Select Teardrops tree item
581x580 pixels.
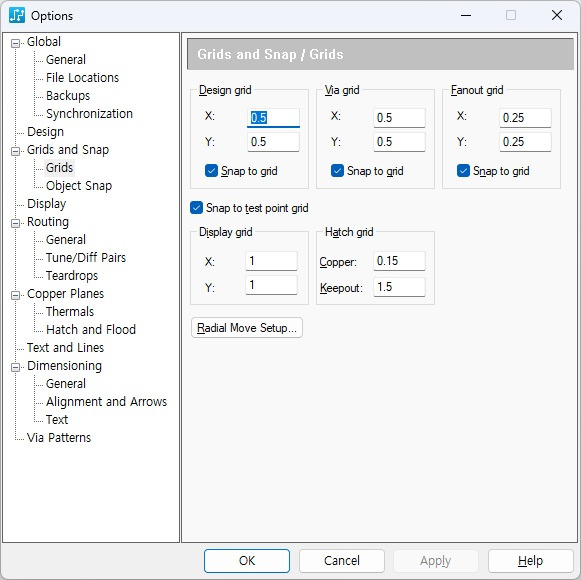click(72, 275)
